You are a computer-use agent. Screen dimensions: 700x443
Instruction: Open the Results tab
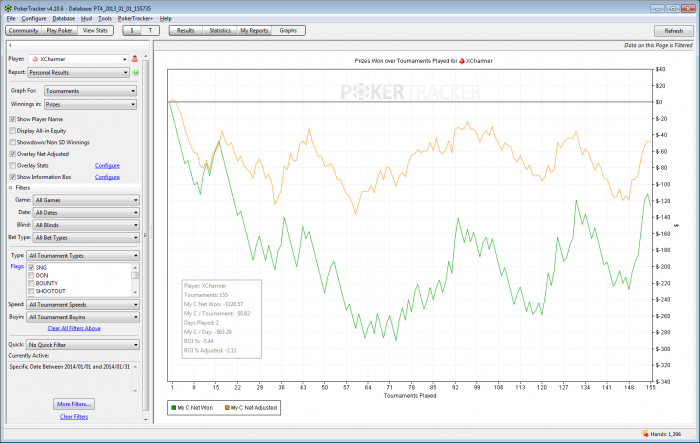click(x=186, y=30)
